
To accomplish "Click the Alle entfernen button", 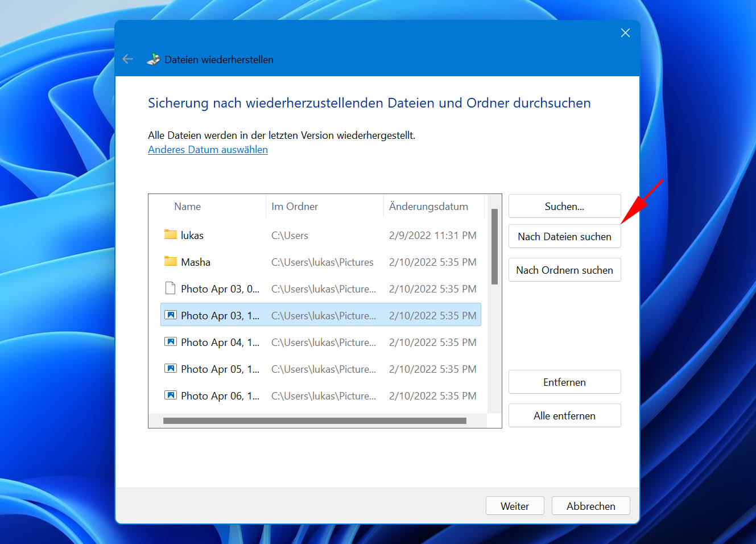I will tap(564, 415).
